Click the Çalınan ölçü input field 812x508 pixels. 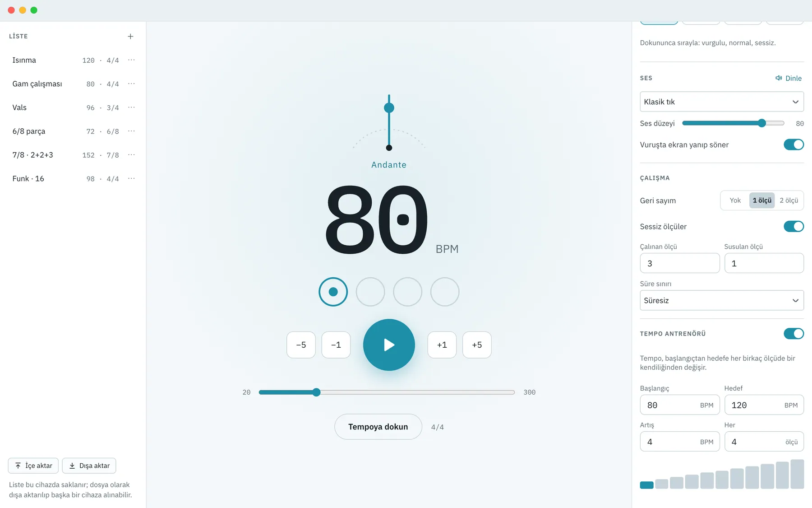(680, 263)
